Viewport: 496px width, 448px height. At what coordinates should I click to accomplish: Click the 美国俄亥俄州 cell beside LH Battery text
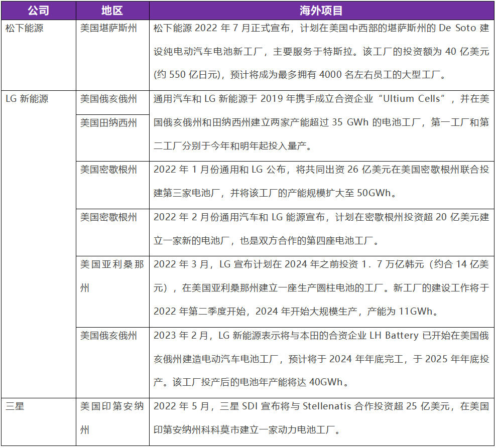tap(112, 363)
